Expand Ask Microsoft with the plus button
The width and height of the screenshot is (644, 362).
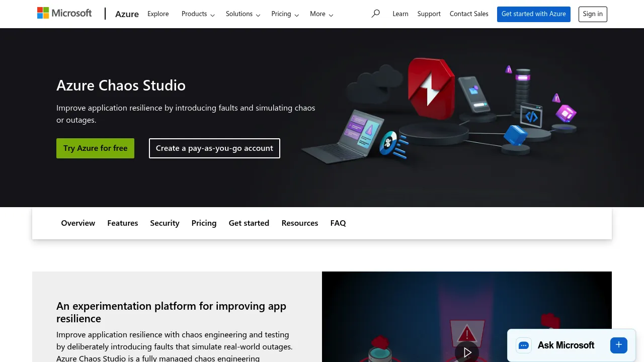619,345
